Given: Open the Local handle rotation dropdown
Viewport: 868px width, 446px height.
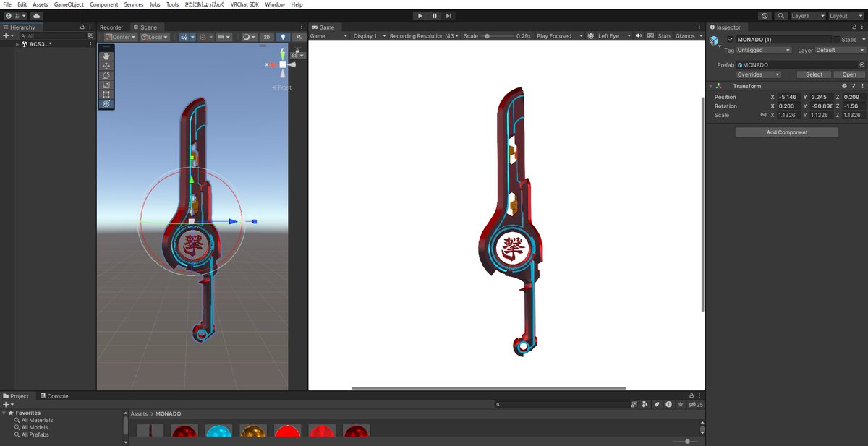Looking at the screenshot, I should (155, 37).
